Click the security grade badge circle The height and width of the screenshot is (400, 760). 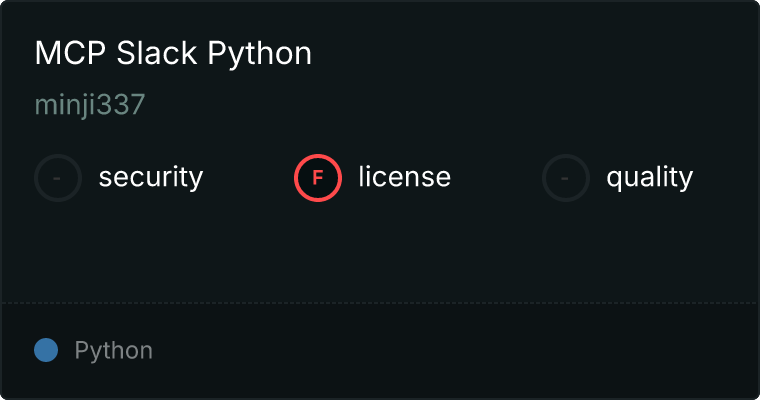[58, 178]
